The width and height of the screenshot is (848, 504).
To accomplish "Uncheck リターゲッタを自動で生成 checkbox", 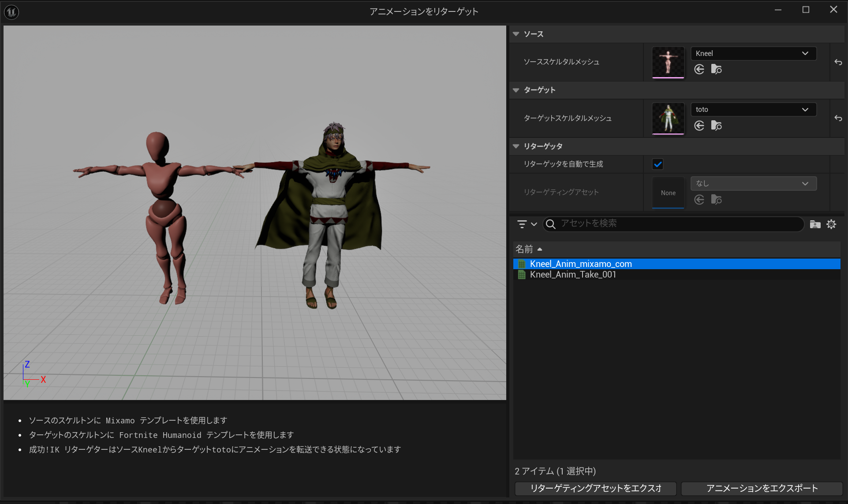I will (x=657, y=164).
